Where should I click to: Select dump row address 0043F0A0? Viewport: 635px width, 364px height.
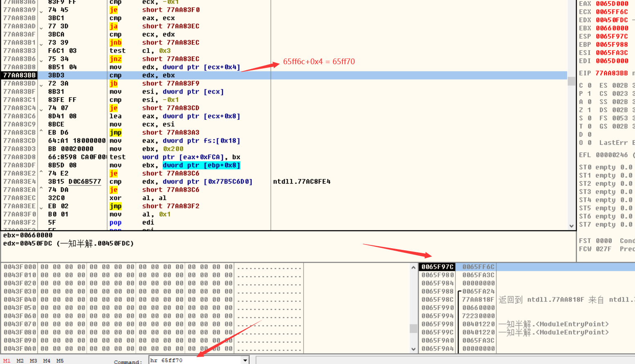pos(20,348)
